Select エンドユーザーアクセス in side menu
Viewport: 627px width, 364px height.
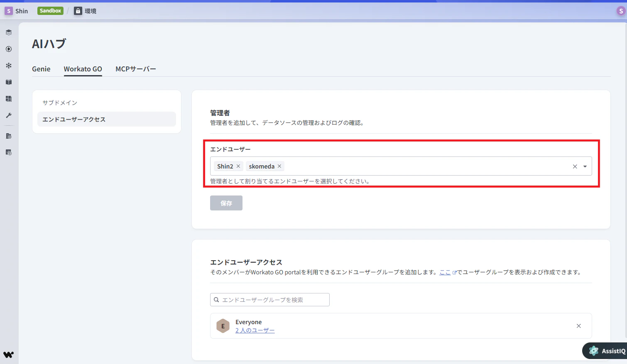click(107, 119)
